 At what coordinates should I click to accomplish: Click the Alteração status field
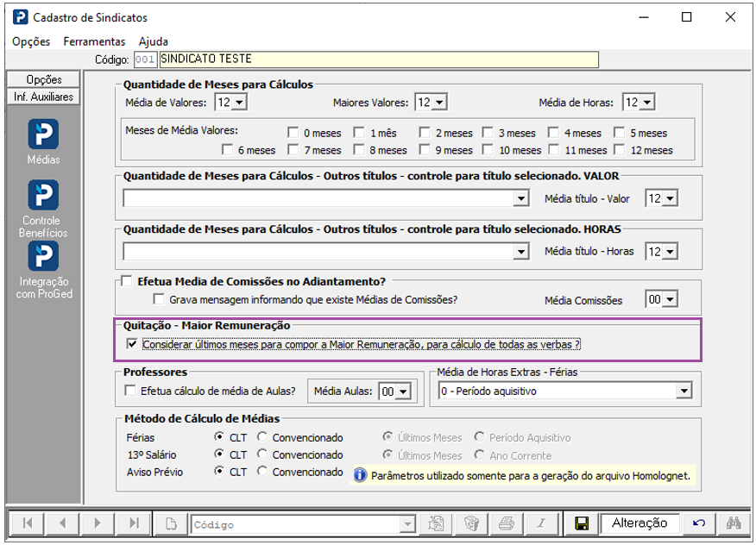coord(639,523)
